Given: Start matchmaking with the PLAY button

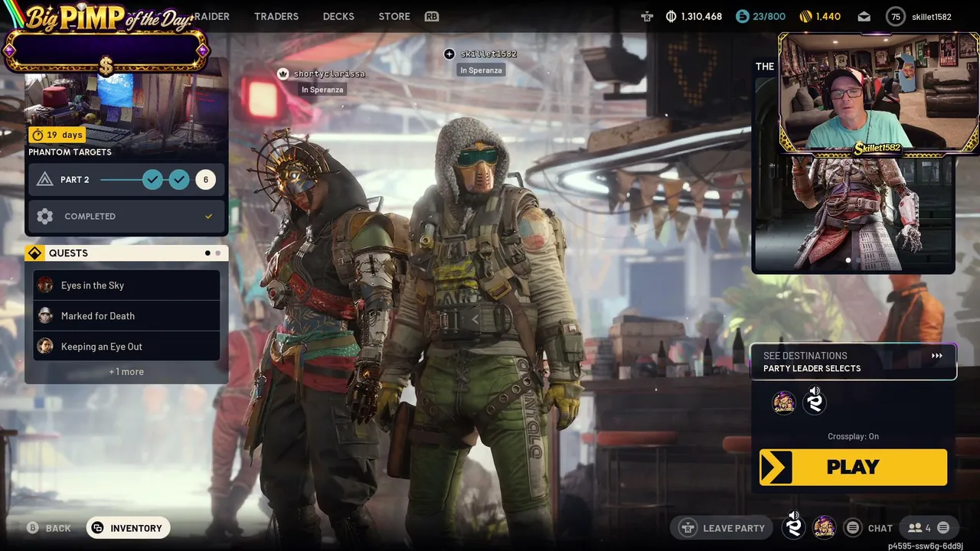Looking at the screenshot, I should click(853, 467).
